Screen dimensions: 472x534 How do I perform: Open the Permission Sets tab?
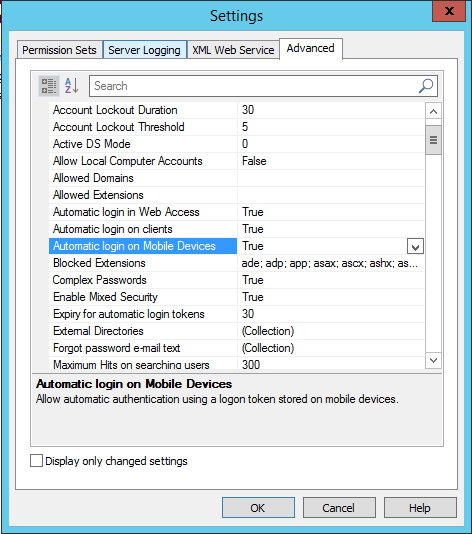pos(60,50)
